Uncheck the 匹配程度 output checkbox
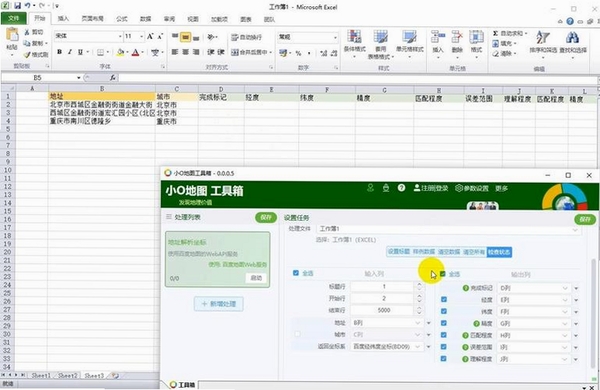 (x=443, y=335)
